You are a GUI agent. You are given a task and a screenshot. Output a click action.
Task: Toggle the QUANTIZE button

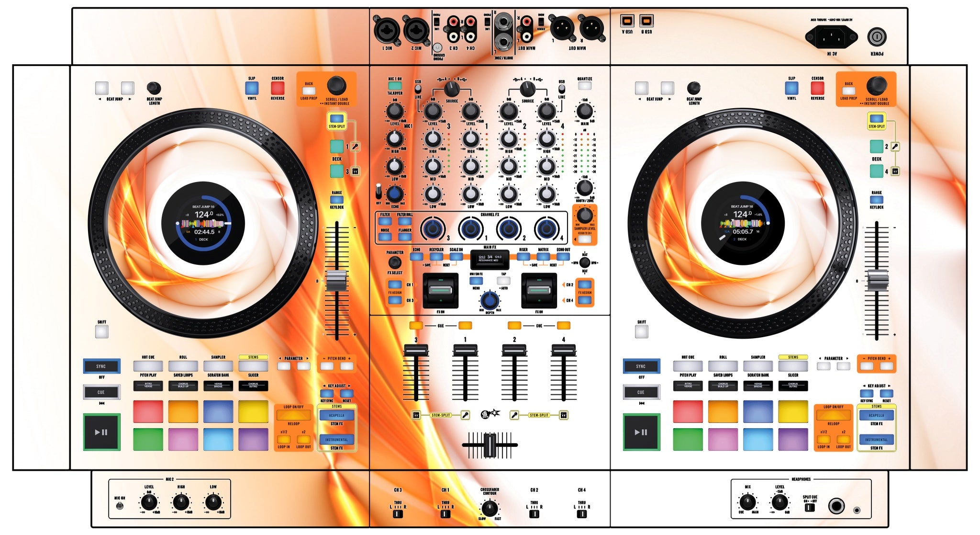click(x=584, y=86)
